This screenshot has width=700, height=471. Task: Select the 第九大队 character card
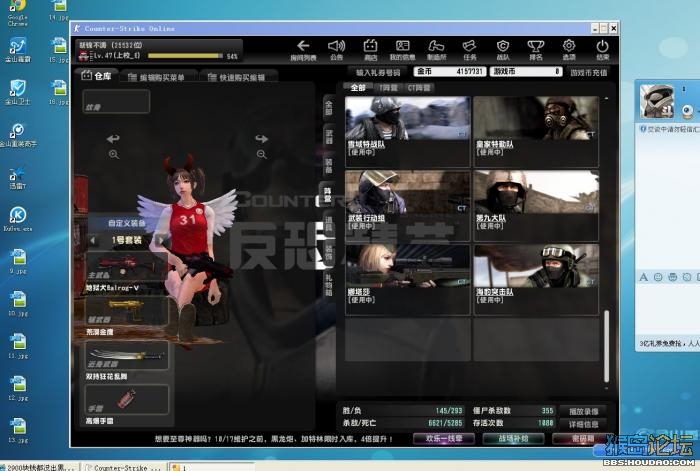(536, 205)
